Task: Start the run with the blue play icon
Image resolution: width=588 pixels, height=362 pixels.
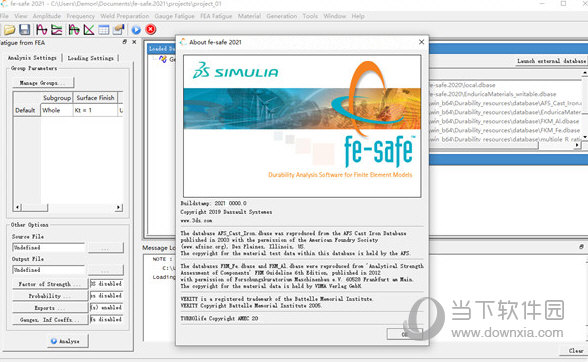Action: point(136,30)
